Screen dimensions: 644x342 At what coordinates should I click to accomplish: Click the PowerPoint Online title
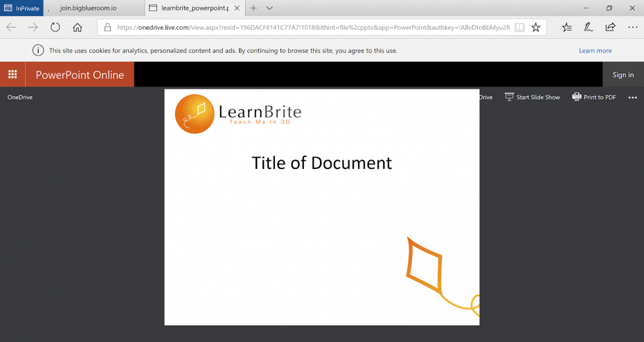(x=80, y=75)
